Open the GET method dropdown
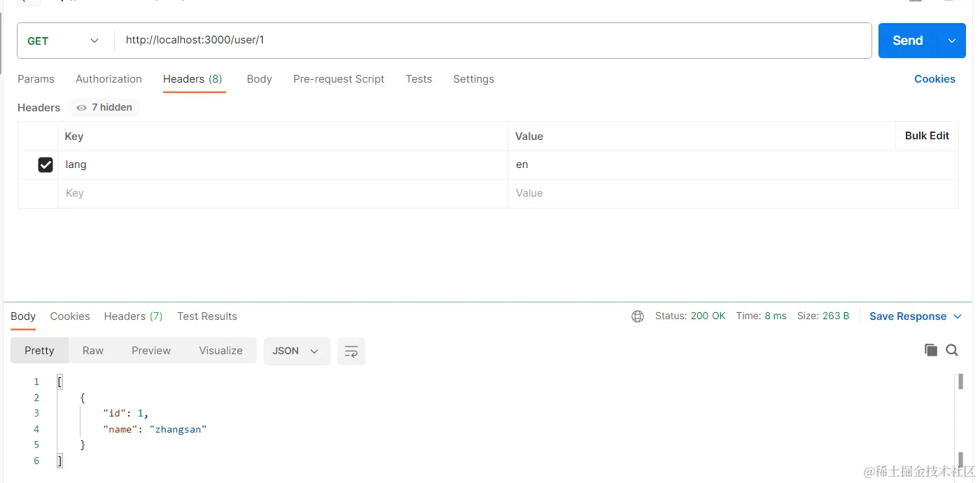980x483 pixels. tap(64, 41)
